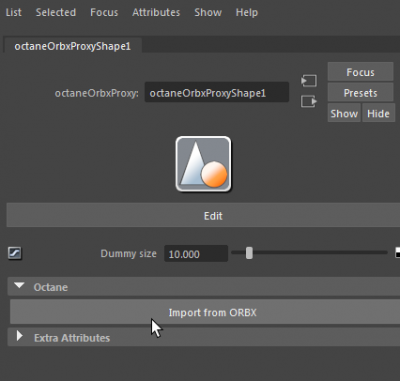Click the Show button beside Hide
This screenshot has width=400, height=381.
(344, 113)
